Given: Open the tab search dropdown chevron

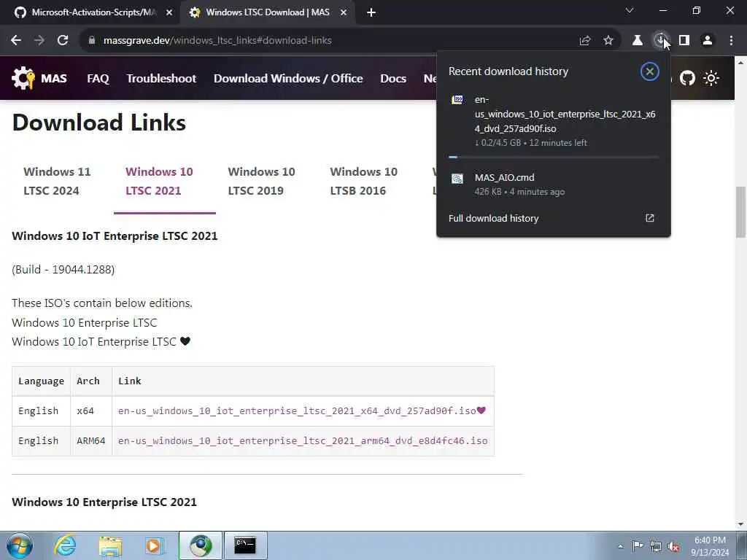Looking at the screenshot, I should click(630, 10).
